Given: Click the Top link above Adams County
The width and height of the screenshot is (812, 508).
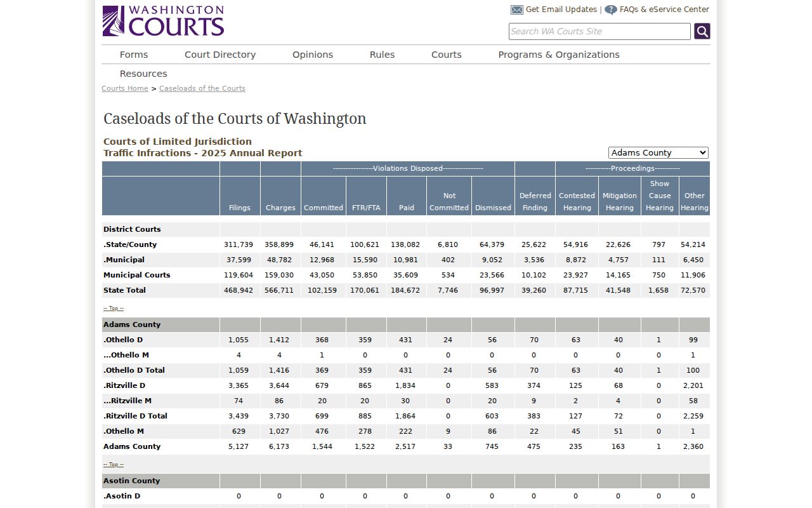Looking at the screenshot, I should pos(114,309).
